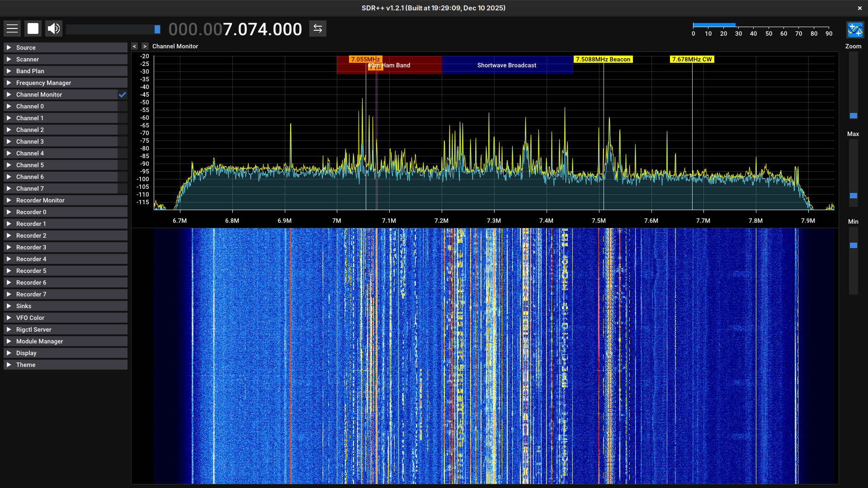Viewport: 868px width, 488px height.
Task: Close the SDR++ window with X
Action: [x=859, y=8]
